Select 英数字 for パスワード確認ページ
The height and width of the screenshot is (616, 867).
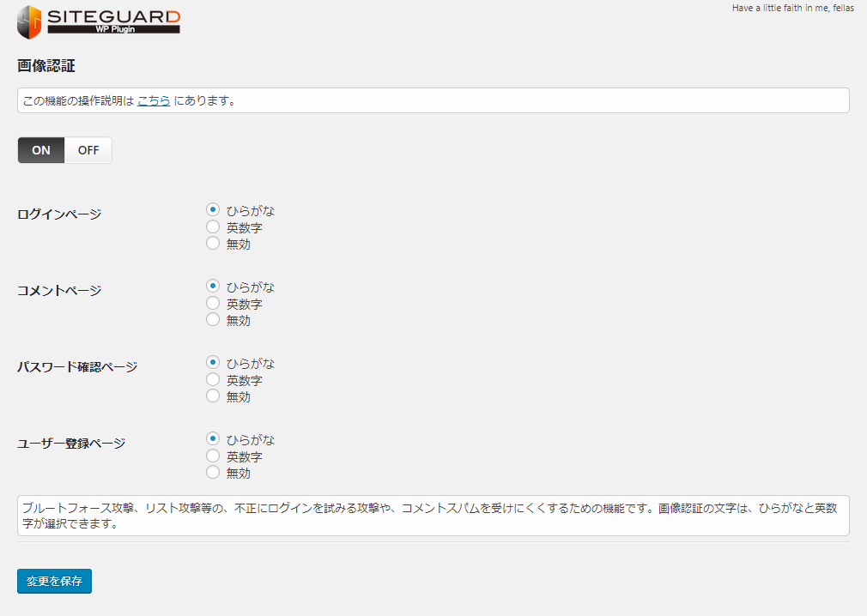coord(214,379)
